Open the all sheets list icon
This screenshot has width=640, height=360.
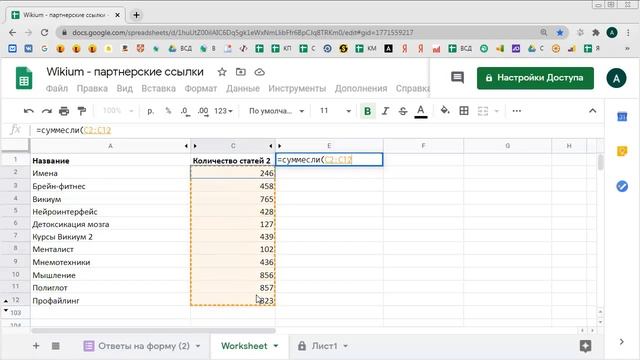56,346
